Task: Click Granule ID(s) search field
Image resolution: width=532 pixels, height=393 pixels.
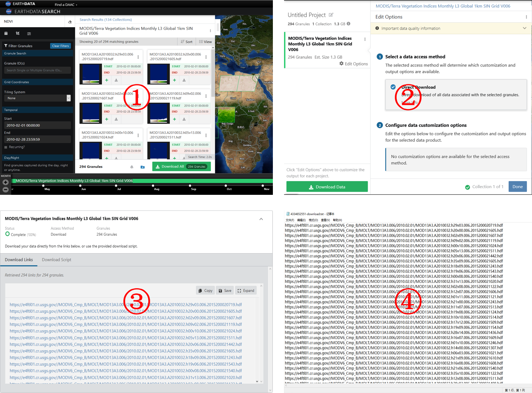Action: [x=37, y=70]
